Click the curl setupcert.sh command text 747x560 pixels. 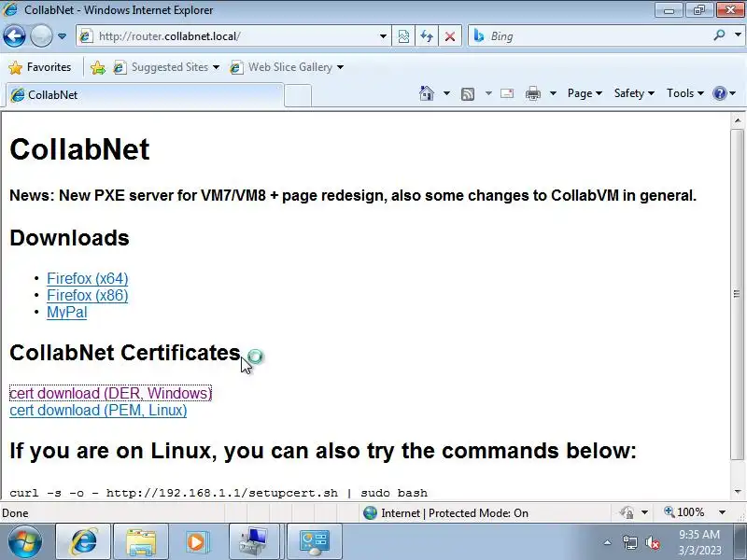click(x=218, y=493)
